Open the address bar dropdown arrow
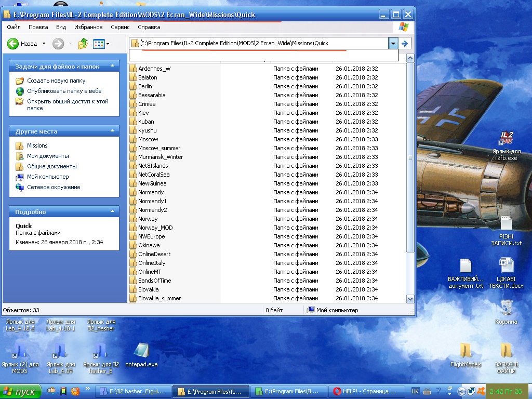 click(x=393, y=43)
